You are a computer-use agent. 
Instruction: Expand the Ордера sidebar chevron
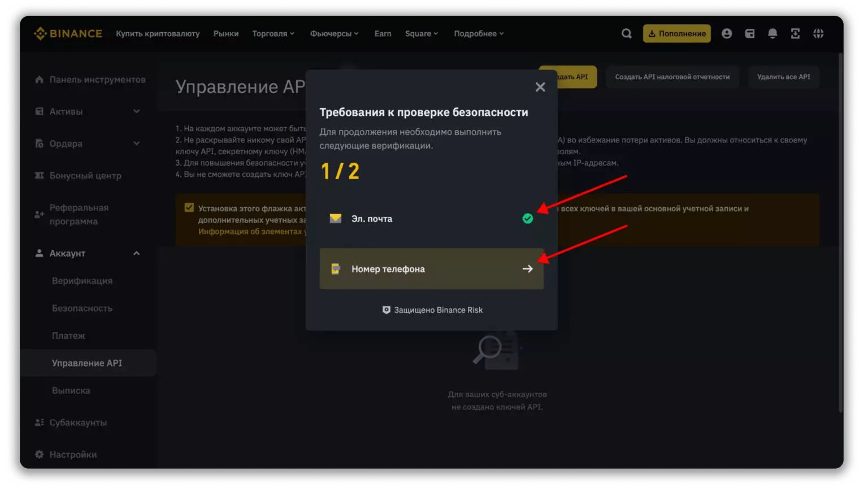(x=137, y=143)
